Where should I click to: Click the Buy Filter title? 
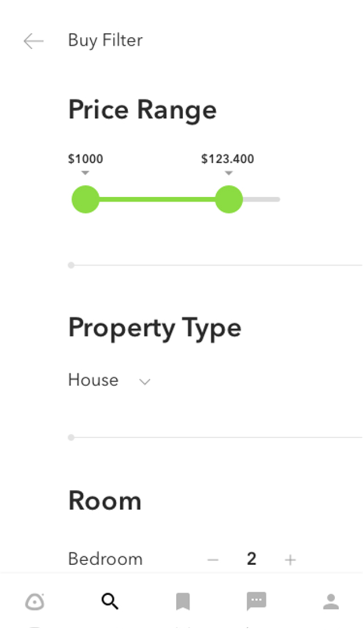click(105, 40)
